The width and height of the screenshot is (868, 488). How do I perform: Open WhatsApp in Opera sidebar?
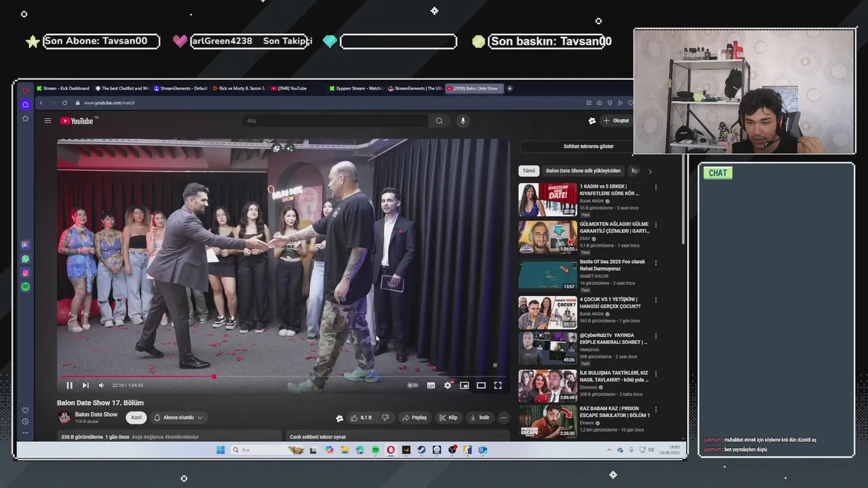25,259
